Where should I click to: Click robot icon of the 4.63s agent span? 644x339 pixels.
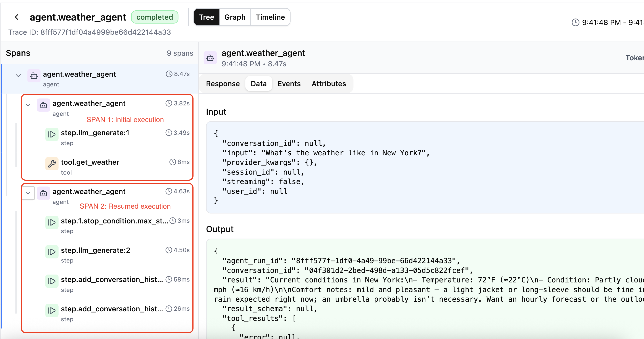point(44,193)
